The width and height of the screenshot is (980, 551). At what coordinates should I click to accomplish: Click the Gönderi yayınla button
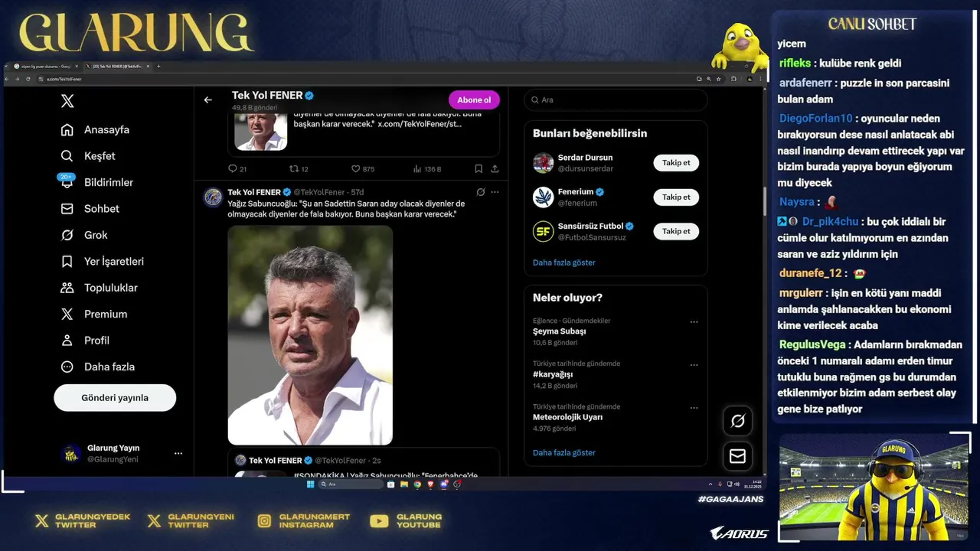pos(115,398)
